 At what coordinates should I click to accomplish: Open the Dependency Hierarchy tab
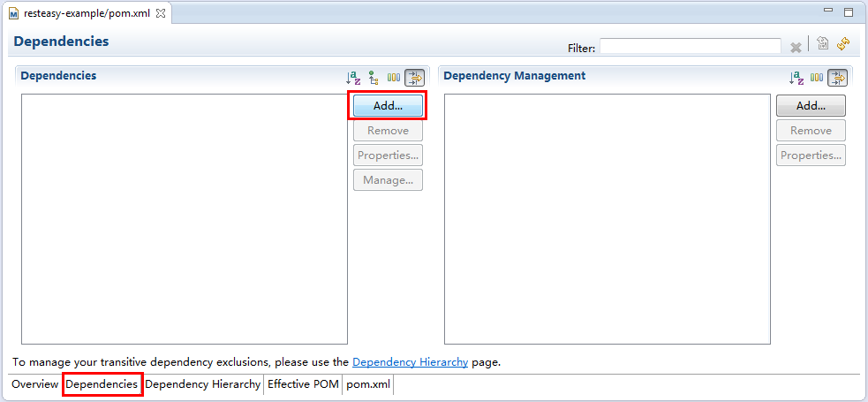pos(202,384)
